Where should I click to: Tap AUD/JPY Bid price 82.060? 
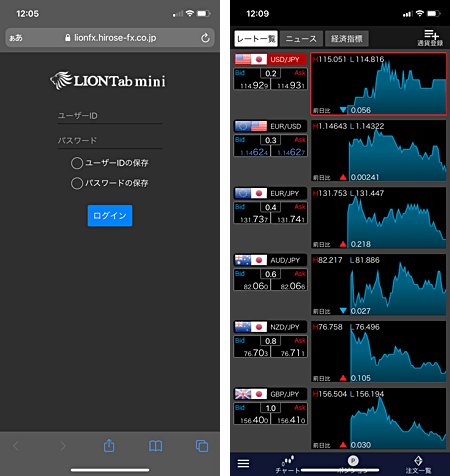point(256,286)
